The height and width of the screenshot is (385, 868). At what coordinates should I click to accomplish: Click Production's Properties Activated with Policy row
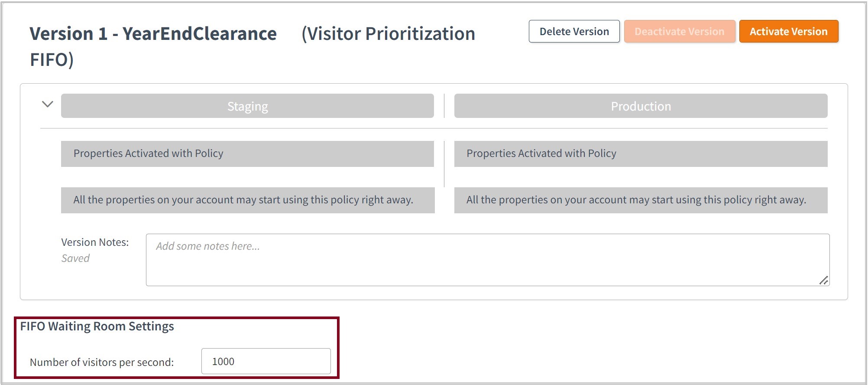pyautogui.click(x=641, y=154)
